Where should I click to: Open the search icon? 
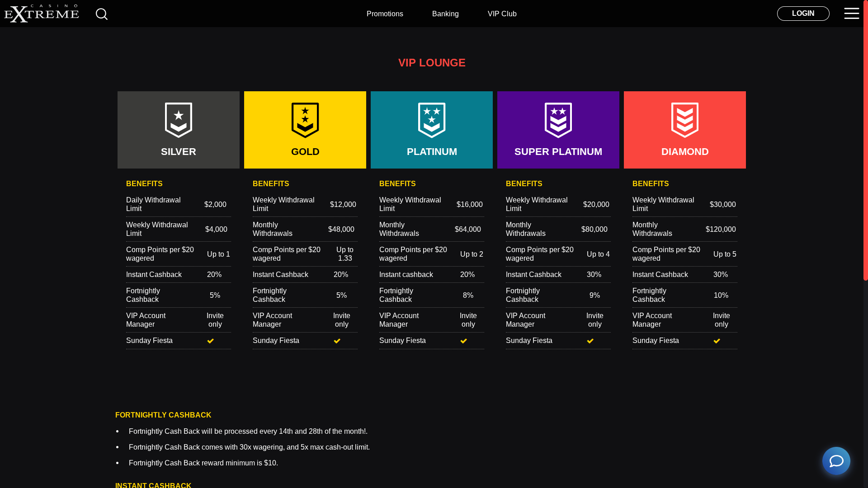coord(102,14)
